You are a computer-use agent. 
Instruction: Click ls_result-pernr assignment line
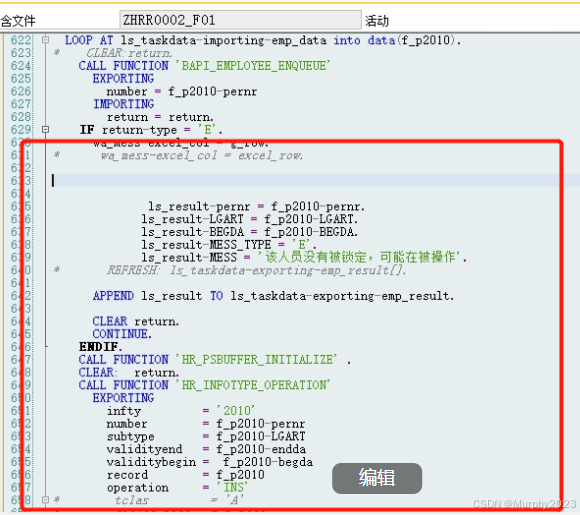tap(256, 206)
